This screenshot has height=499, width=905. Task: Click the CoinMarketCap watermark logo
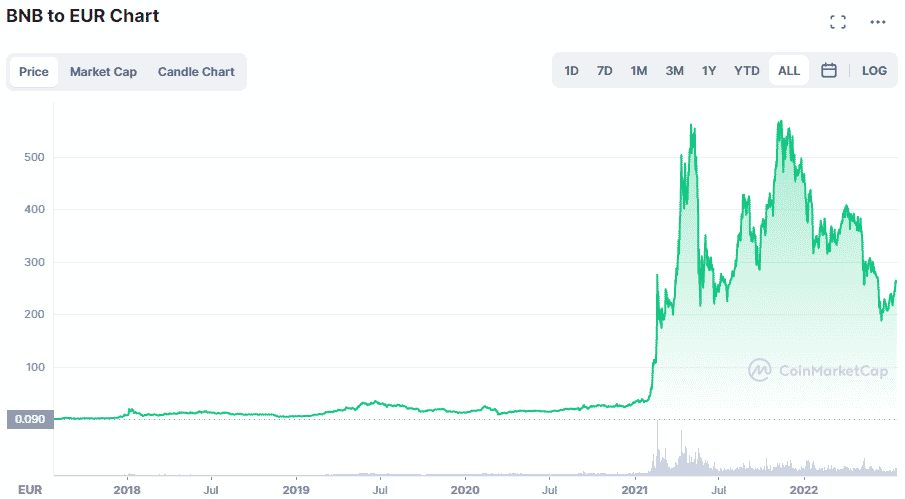click(x=817, y=371)
